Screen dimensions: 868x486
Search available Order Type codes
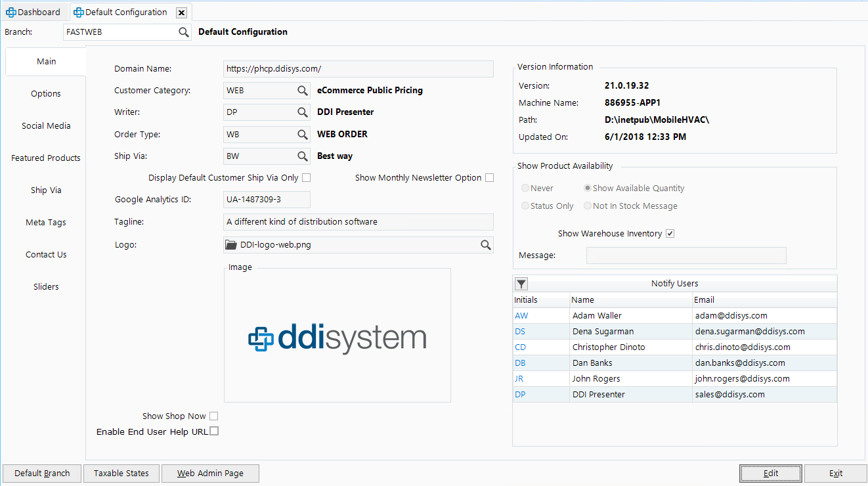pos(302,134)
